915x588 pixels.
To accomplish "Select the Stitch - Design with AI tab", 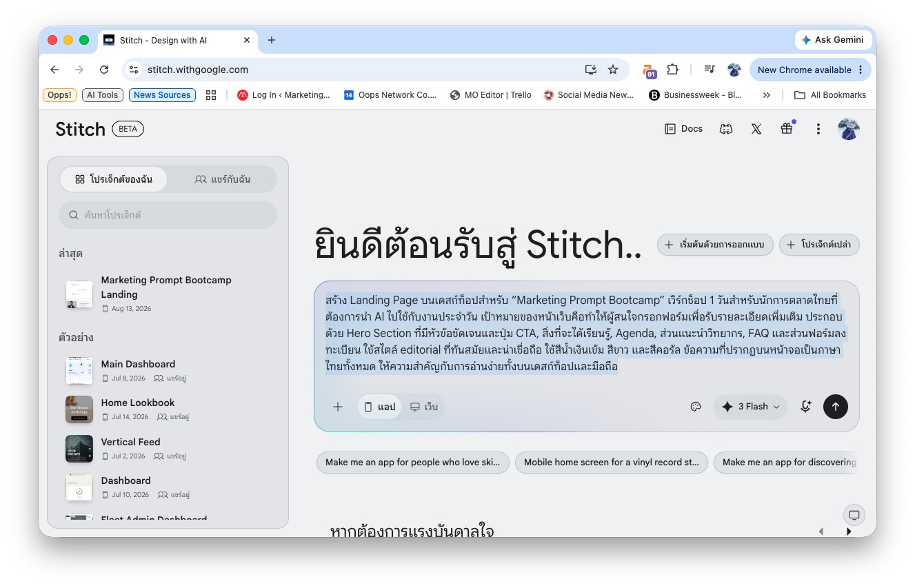I will 177,40.
